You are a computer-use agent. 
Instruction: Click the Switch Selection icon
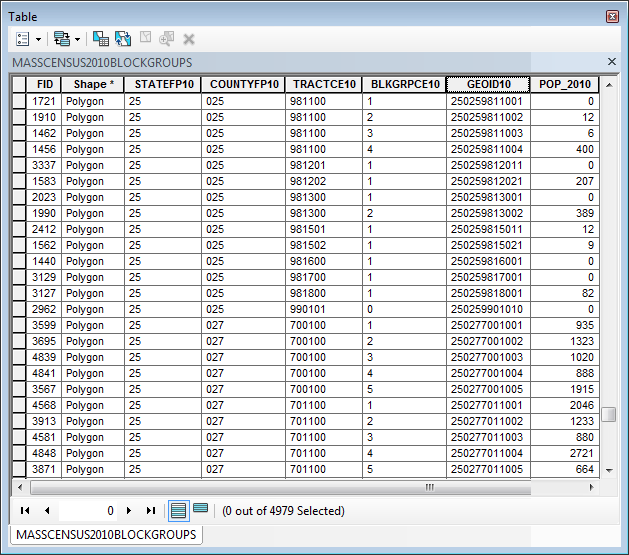coord(123,38)
